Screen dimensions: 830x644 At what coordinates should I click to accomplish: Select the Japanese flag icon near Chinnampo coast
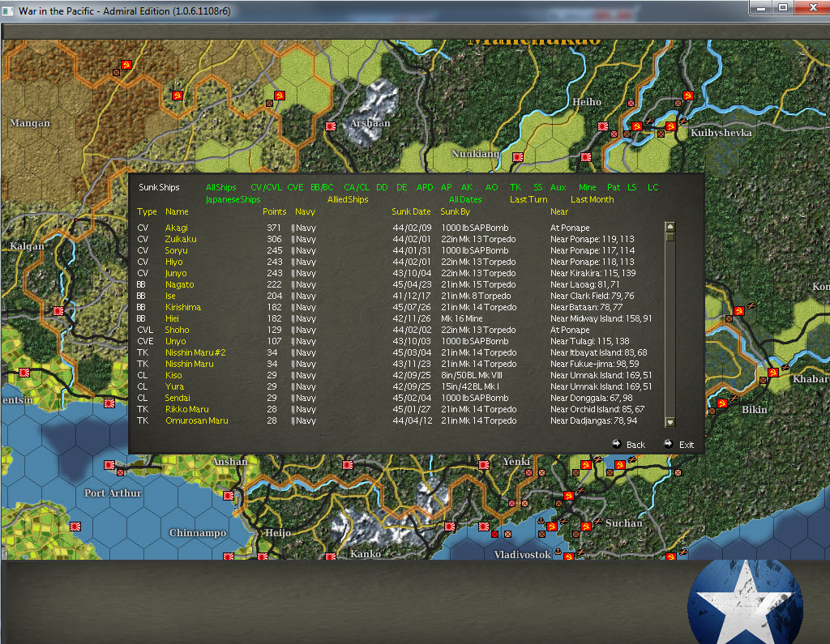(x=229, y=557)
